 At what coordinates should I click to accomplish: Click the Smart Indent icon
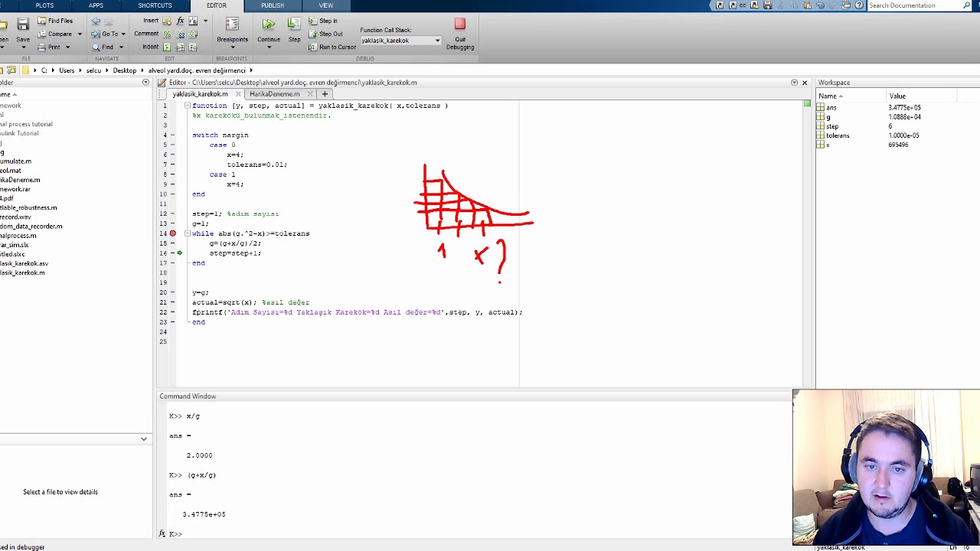pos(167,47)
